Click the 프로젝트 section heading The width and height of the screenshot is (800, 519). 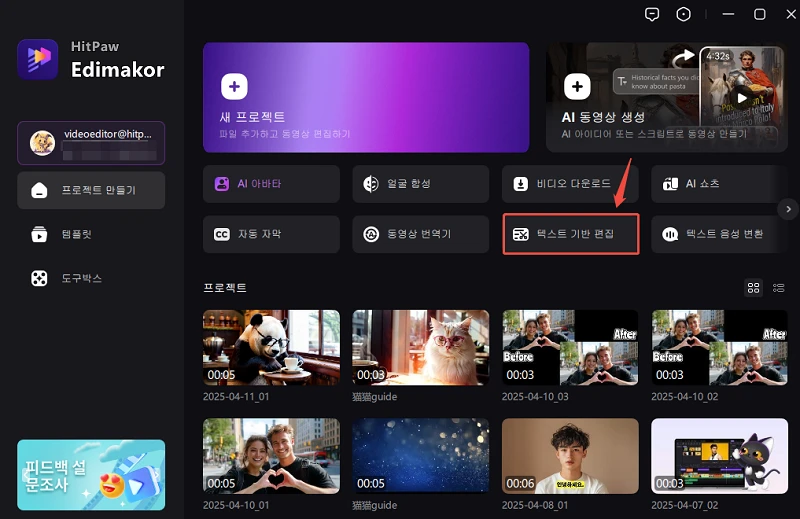pos(225,288)
